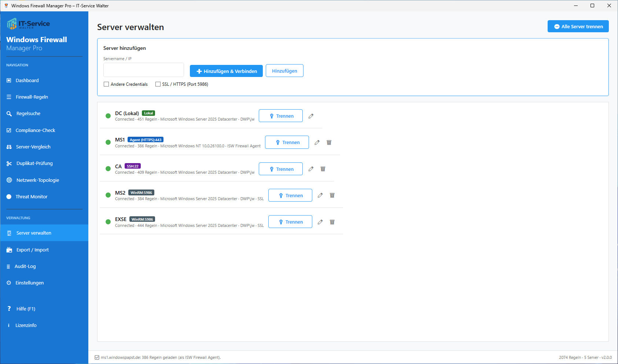Delete the MS1 server entry
618x364 pixels.
329,142
